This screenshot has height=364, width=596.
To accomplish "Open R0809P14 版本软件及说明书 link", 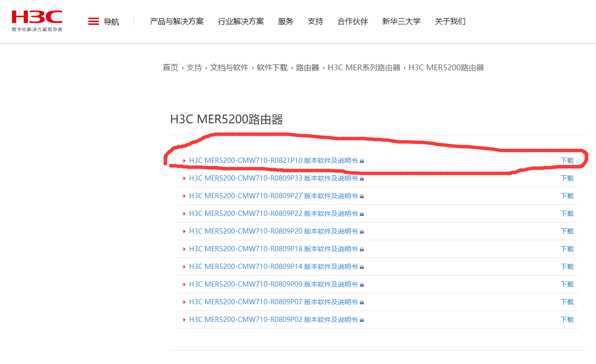I will point(273,267).
